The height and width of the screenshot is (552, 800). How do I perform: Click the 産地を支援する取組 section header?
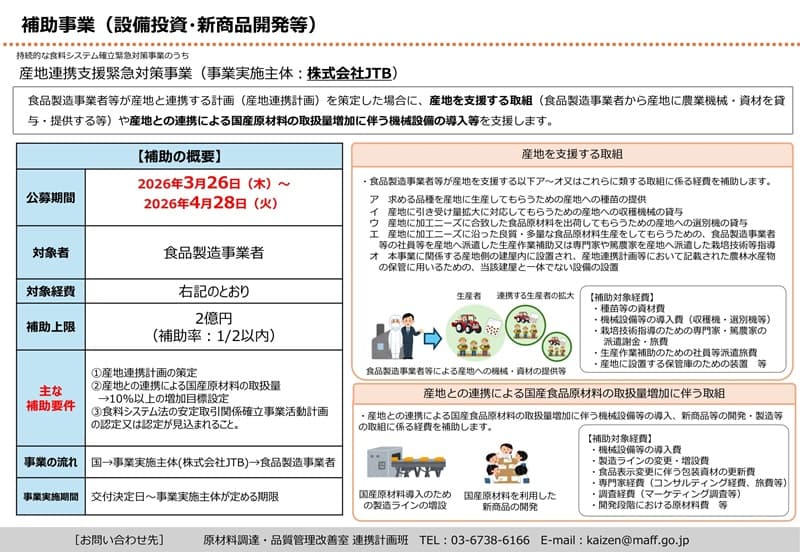572,154
